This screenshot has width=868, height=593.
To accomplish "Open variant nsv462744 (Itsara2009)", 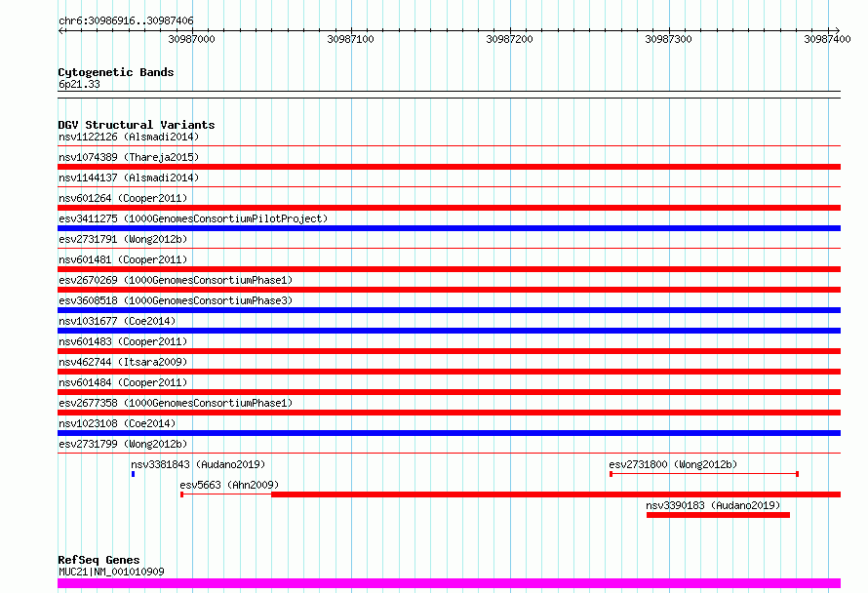I will click(x=123, y=362).
